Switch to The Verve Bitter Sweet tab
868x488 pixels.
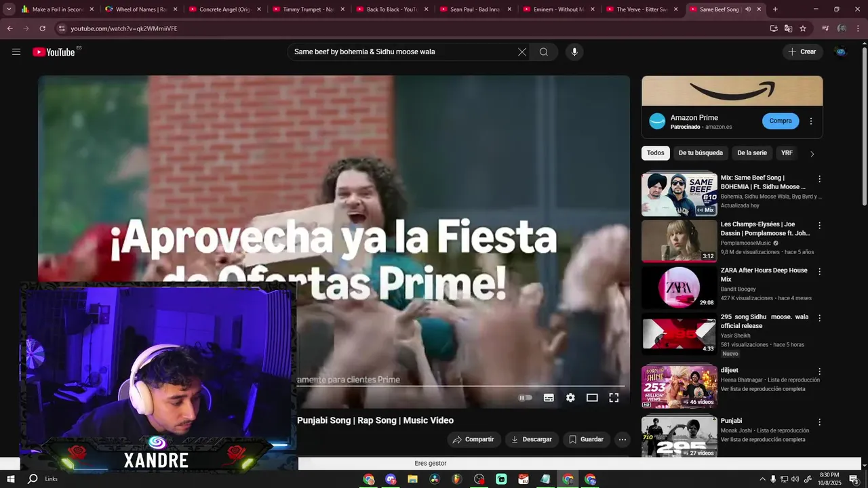642,9
